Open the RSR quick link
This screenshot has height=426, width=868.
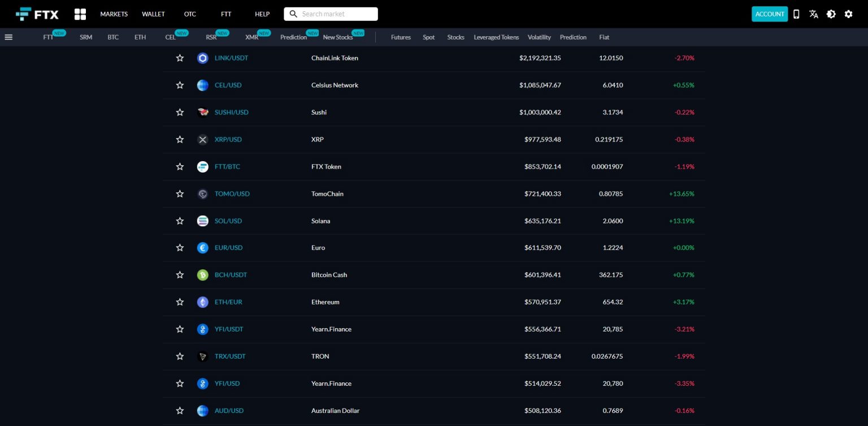[211, 37]
